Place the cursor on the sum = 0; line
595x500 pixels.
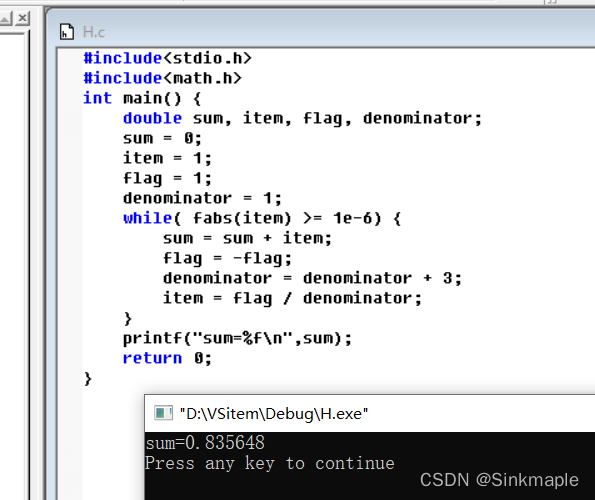coord(162,138)
